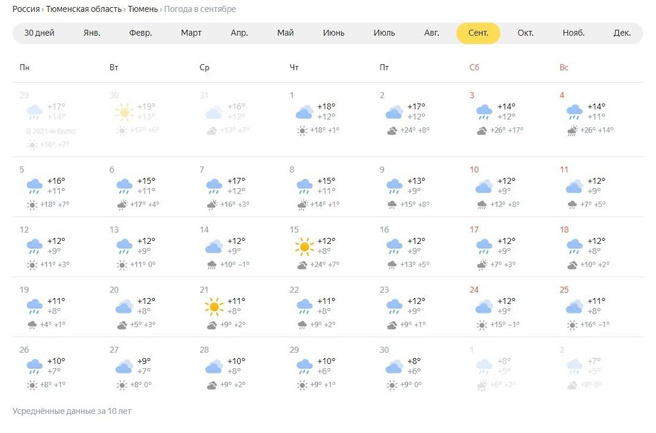Select the Янв. month tab

click(x=92, y=33)
